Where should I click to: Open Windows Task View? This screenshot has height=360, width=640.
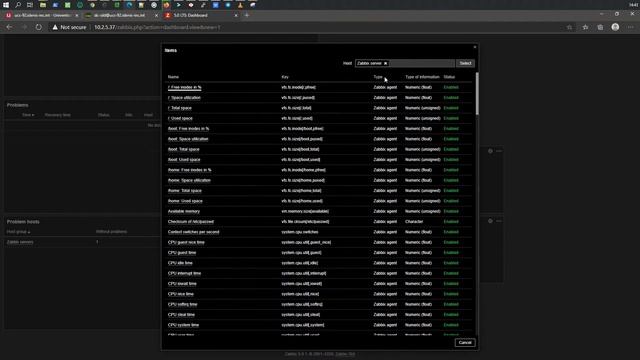pos(30,5)
